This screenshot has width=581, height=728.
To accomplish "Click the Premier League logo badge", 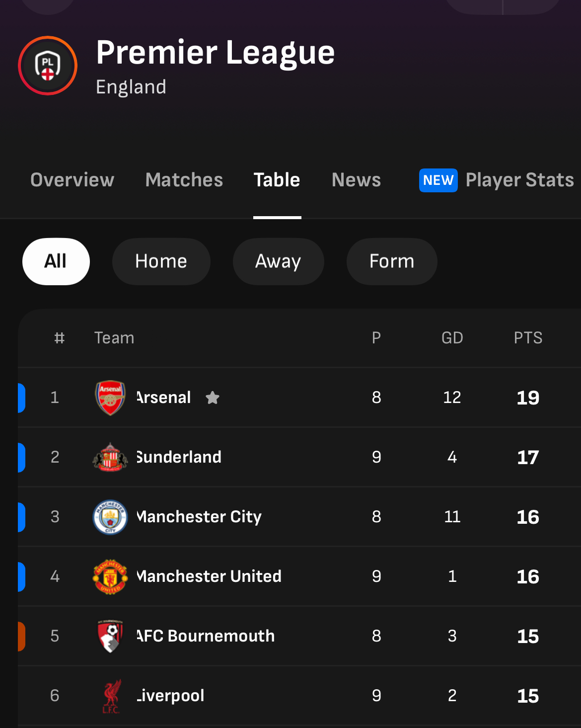I will click(x=48, y=66).
